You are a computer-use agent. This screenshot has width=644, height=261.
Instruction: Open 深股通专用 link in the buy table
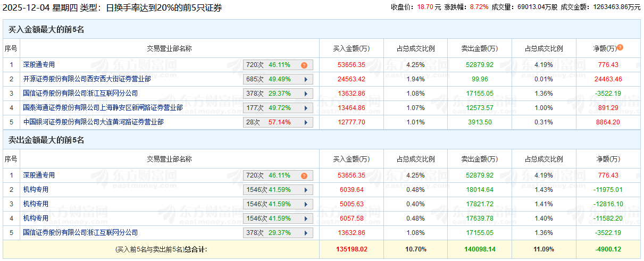click(39, 65)
